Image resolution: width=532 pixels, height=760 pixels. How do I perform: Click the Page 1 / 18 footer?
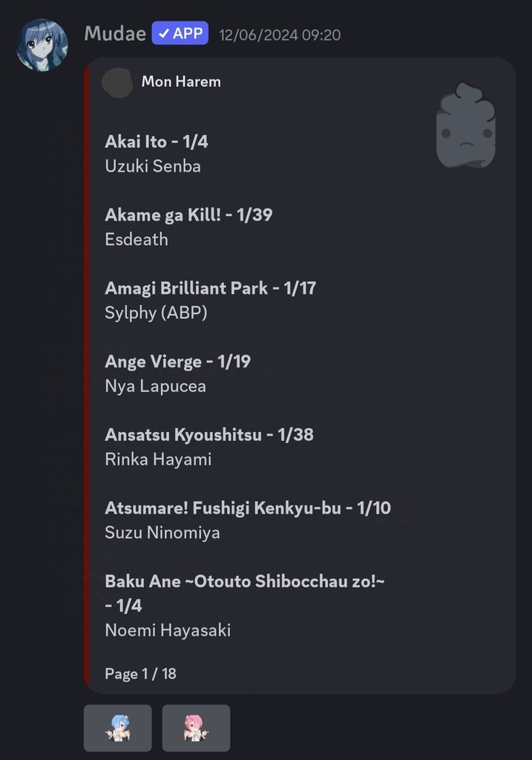140,674
